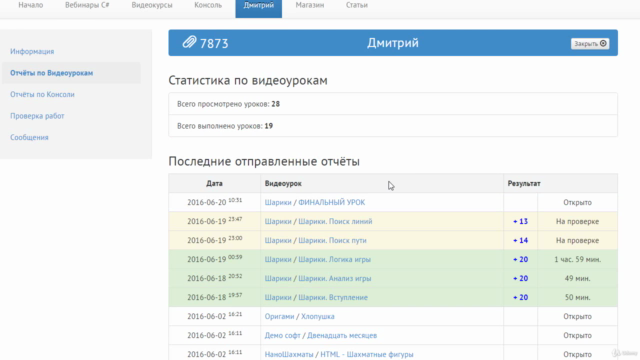Click the date 2016-06-18 20:52
Viewport: 640px width, 360px height.
coord(215,278)
